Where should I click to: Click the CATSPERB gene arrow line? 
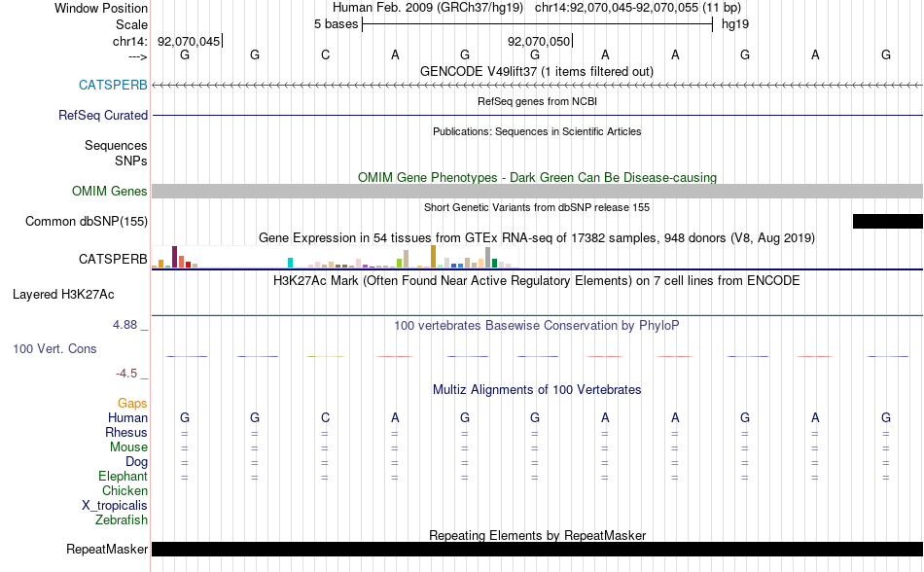coord(537,86)
